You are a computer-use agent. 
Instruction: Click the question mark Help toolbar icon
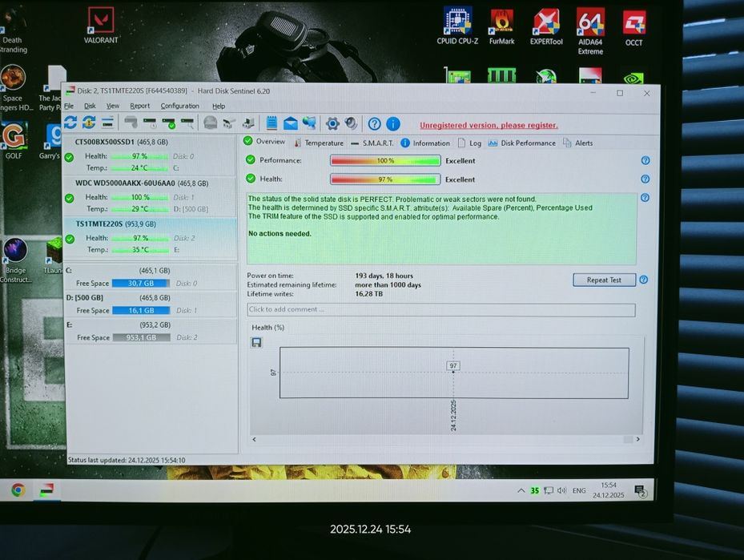[374, 124]
